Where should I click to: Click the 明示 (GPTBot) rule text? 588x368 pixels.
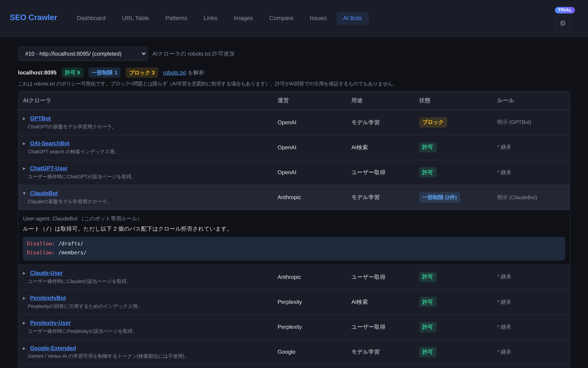514,122
